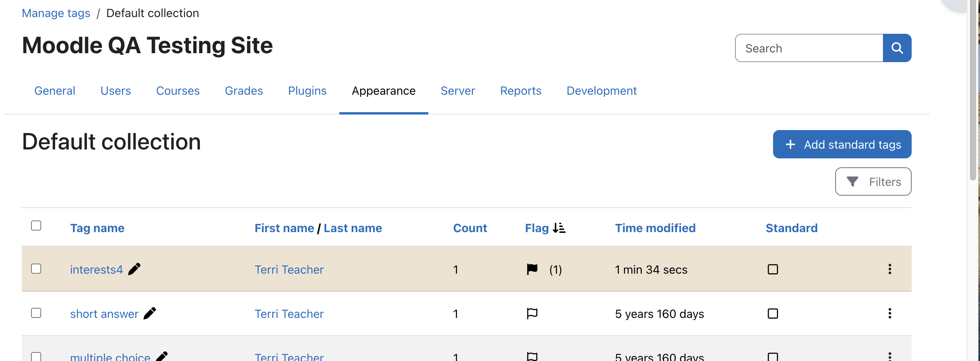The height and width of the screenshot is (361, 980).
Task: Switch to the Grades tab
Action: 244,91
